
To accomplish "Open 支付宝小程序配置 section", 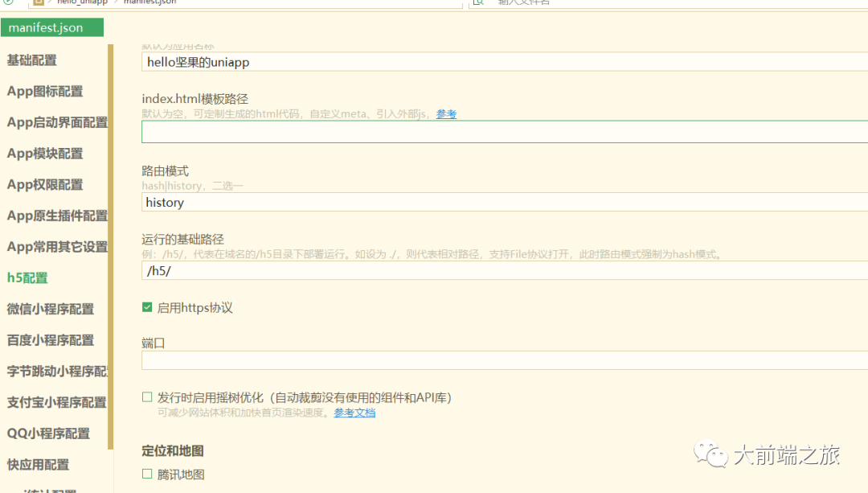I will (x=56, y=402).
